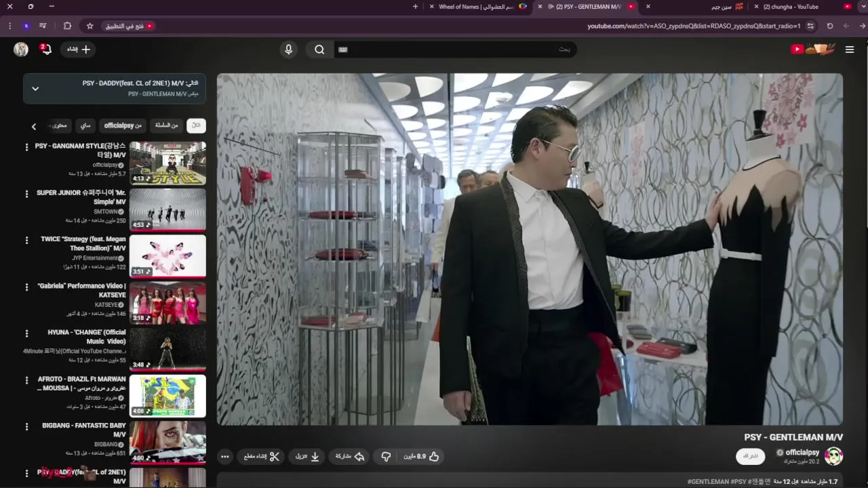Open the notifications bell
Screen dimensions: 868x488
(x=45, y=49)
